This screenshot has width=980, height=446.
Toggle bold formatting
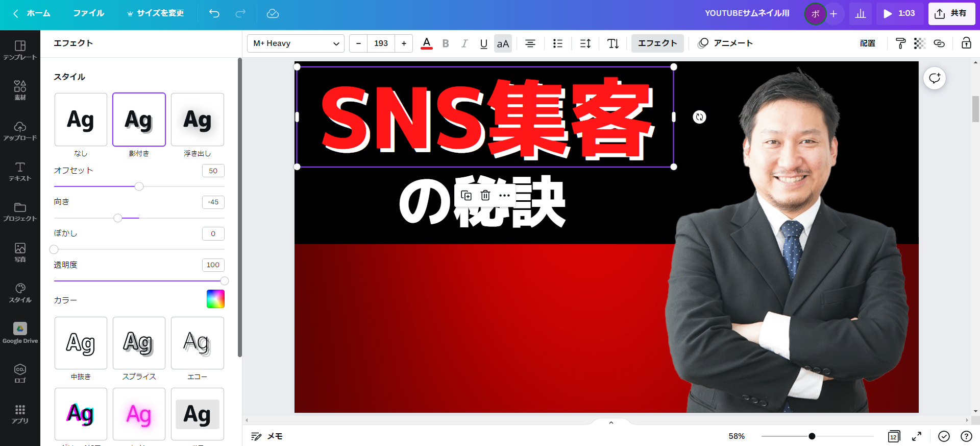click(x=446, y=43)
